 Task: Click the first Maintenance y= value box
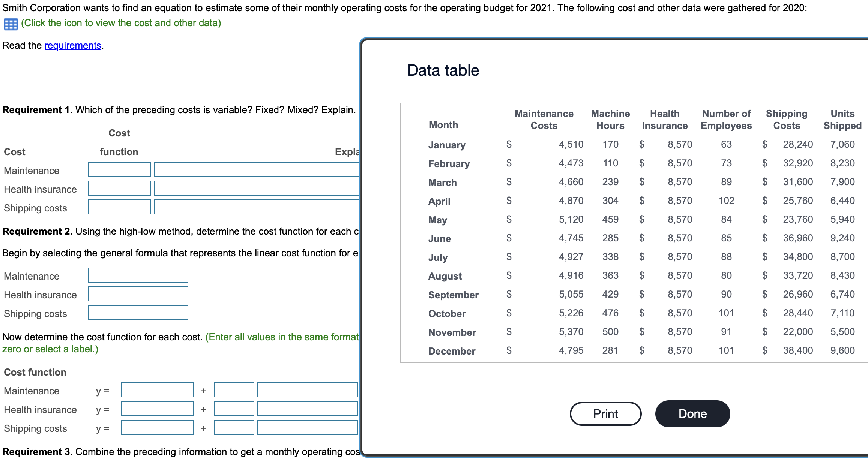click(x=157, y=390)
